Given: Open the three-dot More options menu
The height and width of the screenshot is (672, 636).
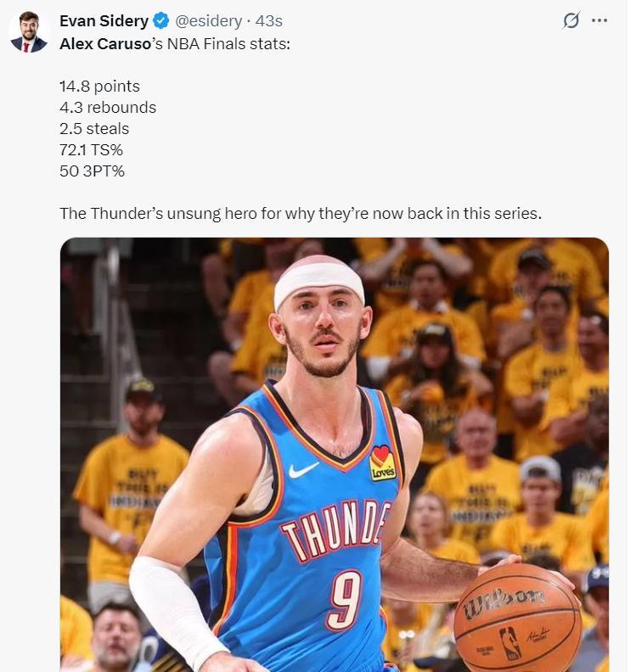Looking at the screenshot, I should 599,20.
